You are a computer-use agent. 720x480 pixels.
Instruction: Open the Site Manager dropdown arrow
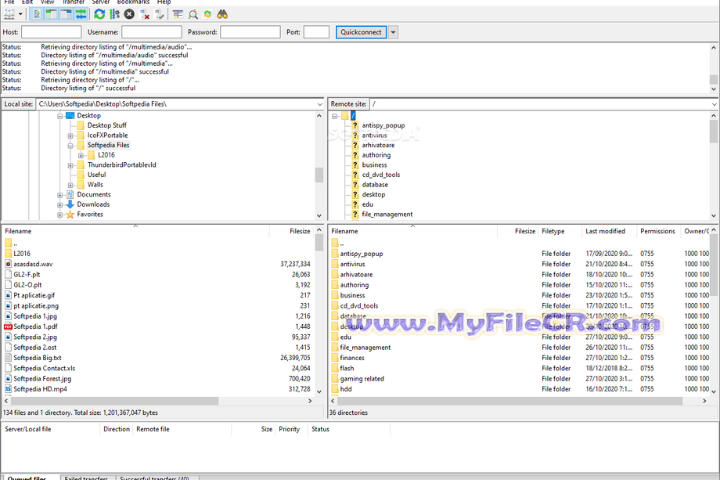coord(20,14)
